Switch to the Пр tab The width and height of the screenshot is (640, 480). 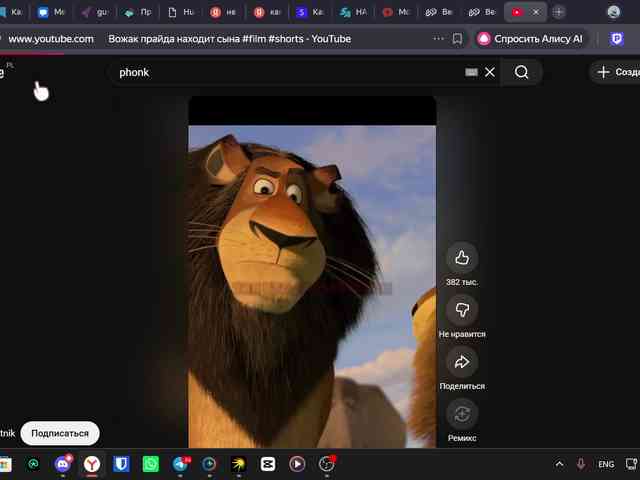pyautogui.click(x=138, y=12)
